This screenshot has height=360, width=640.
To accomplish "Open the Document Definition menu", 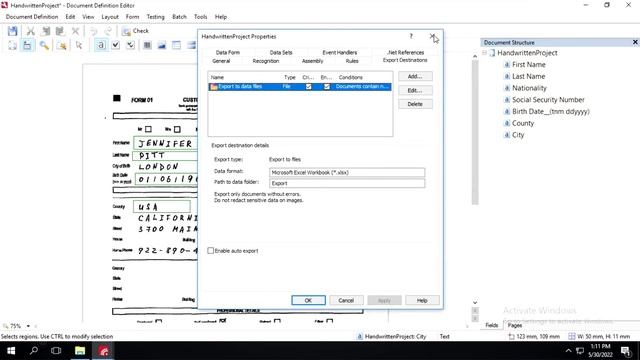I will [x=32, y=17].
